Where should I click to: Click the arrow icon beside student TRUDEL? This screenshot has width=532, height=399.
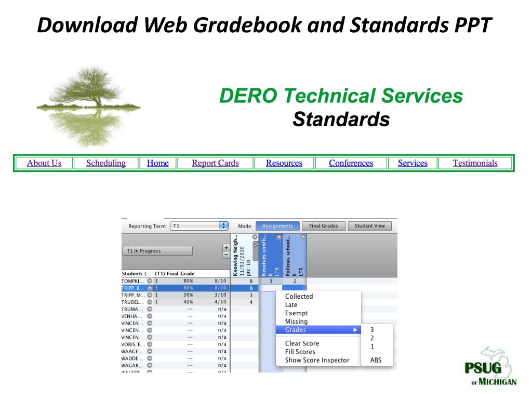150,302
